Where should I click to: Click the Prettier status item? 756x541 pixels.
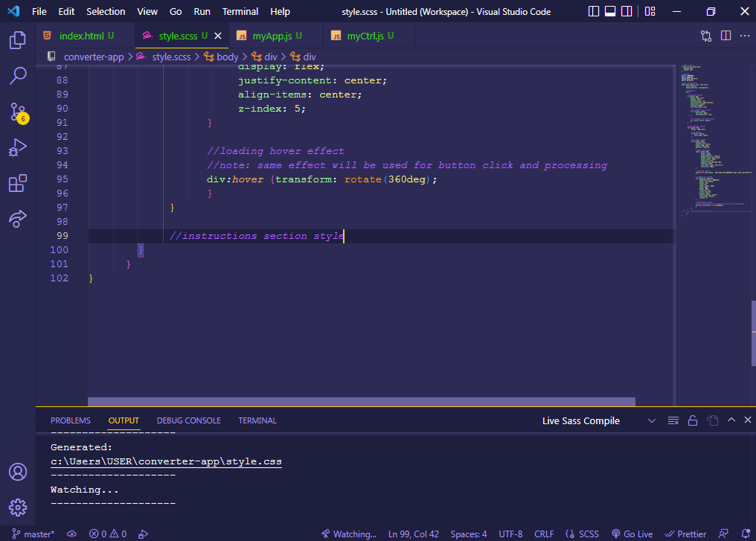click(685, 534)
